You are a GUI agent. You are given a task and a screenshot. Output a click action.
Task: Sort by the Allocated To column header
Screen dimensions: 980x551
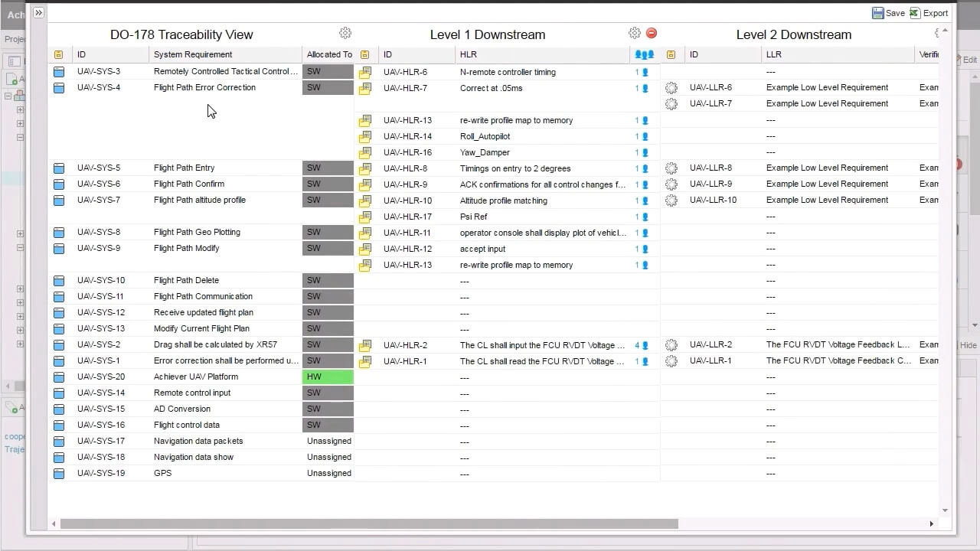tap(328, 54)
